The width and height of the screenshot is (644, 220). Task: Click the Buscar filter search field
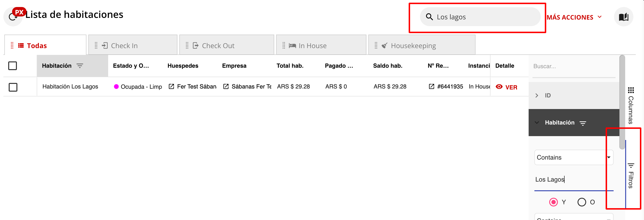[x=574, y=66]
